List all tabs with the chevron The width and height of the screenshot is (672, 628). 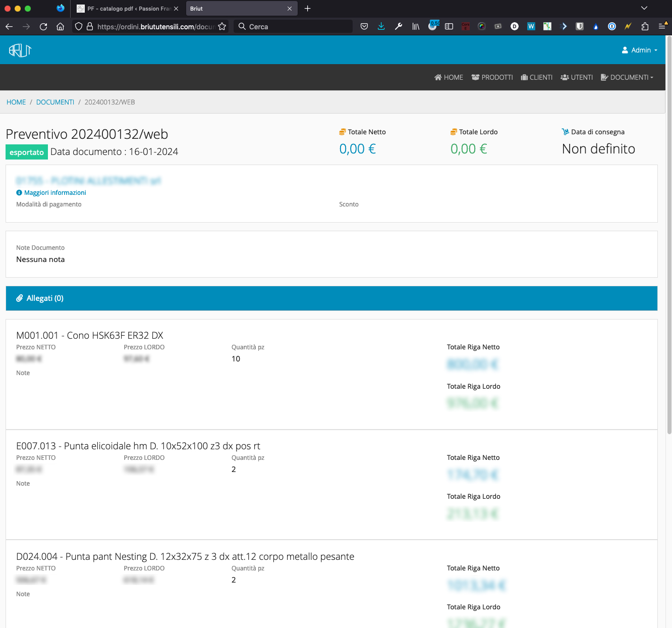pos(644,8)
